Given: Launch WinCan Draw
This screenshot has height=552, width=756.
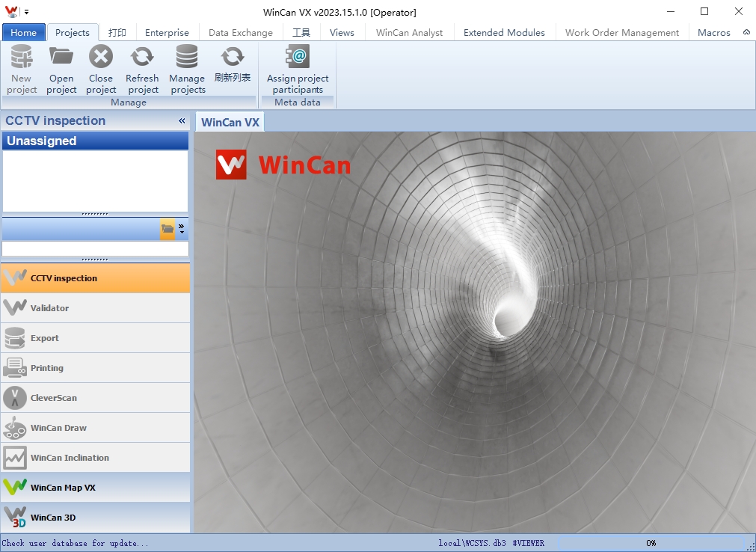Looking at the screenshot, I should click(96, 428).
